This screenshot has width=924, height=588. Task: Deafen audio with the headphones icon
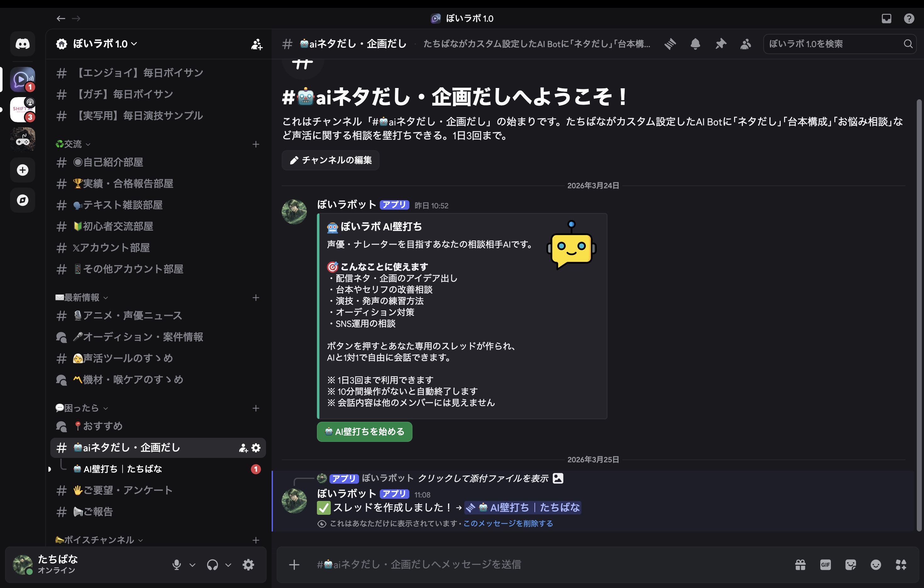[212, 564]
